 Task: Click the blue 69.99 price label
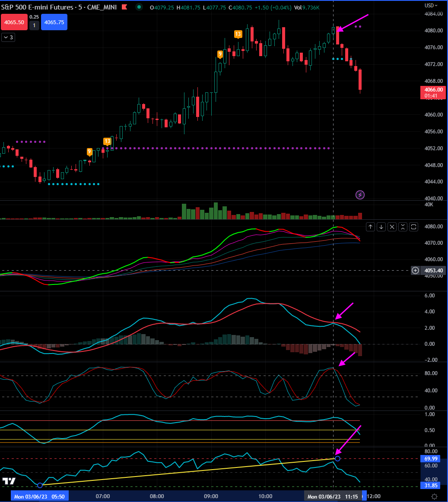431,459
